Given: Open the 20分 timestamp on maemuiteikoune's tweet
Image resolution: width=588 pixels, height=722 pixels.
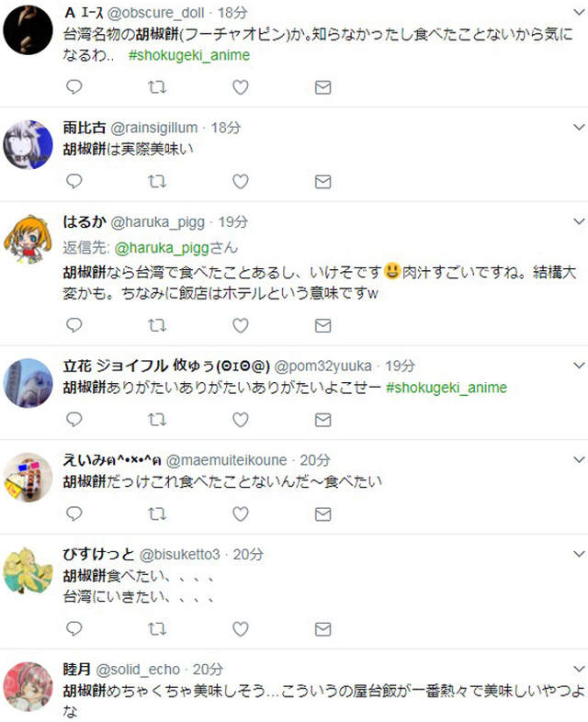Looking at the screenshot, I should pos(316,460).
